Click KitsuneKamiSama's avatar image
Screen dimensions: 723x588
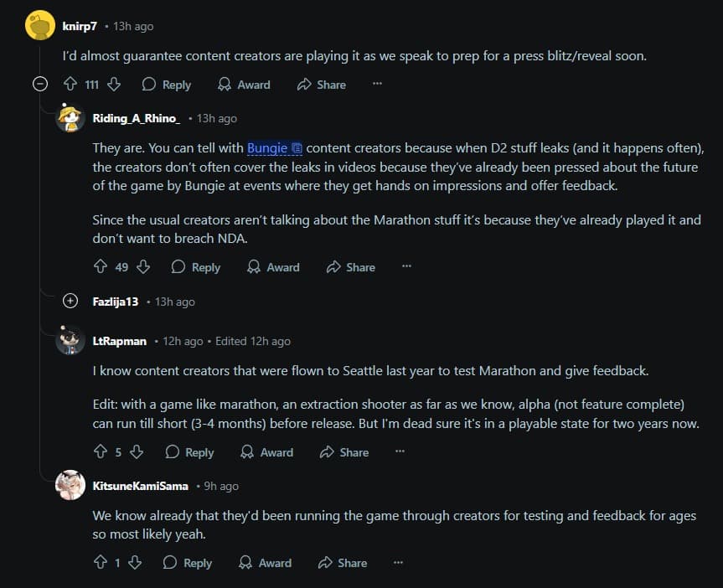[70, 485]
